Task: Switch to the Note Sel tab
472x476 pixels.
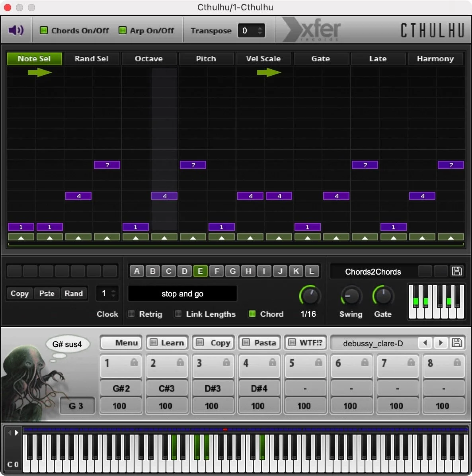Action: point(34,59)
